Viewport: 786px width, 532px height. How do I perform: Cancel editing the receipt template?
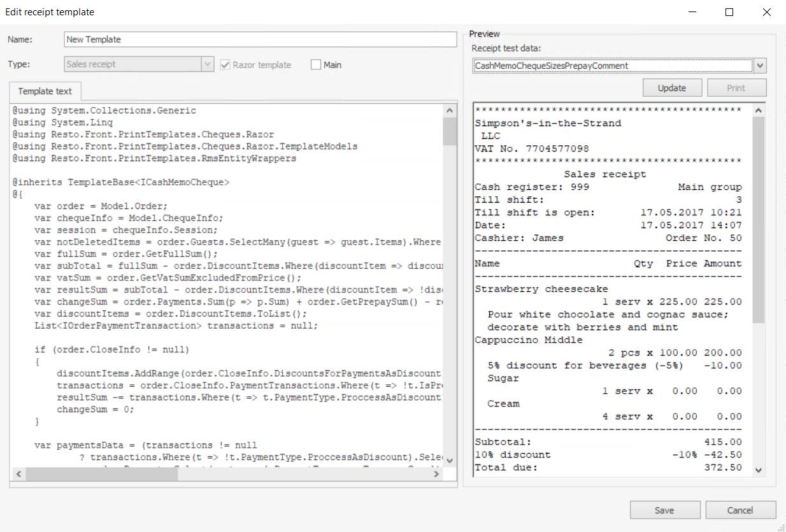740,510
